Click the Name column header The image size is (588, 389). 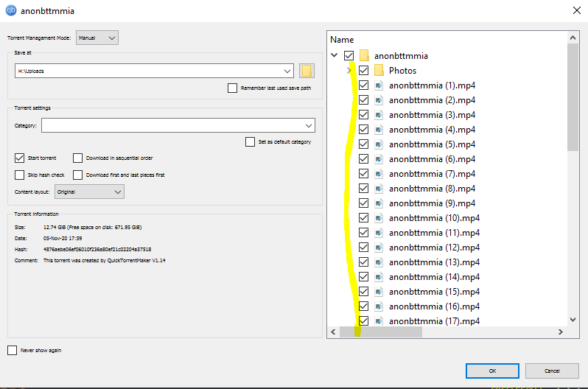342,40
